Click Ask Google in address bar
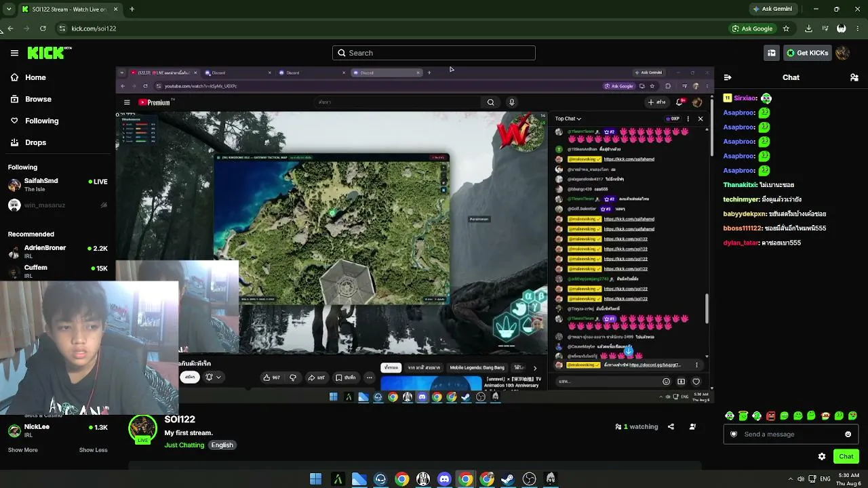Viewport: 868px width, 488px height. (x=752, y=28)
